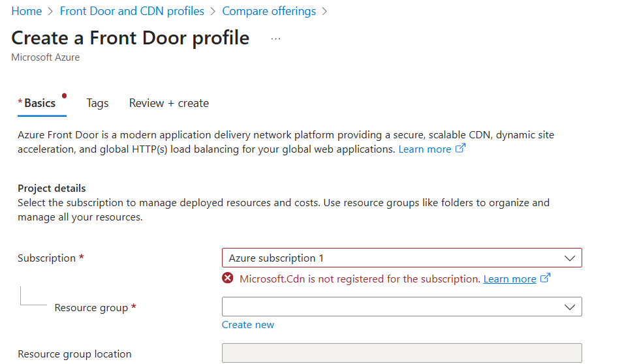Select the Basics tab
Image resolution: width=639 pixels, height=364 pixels.
40,103
